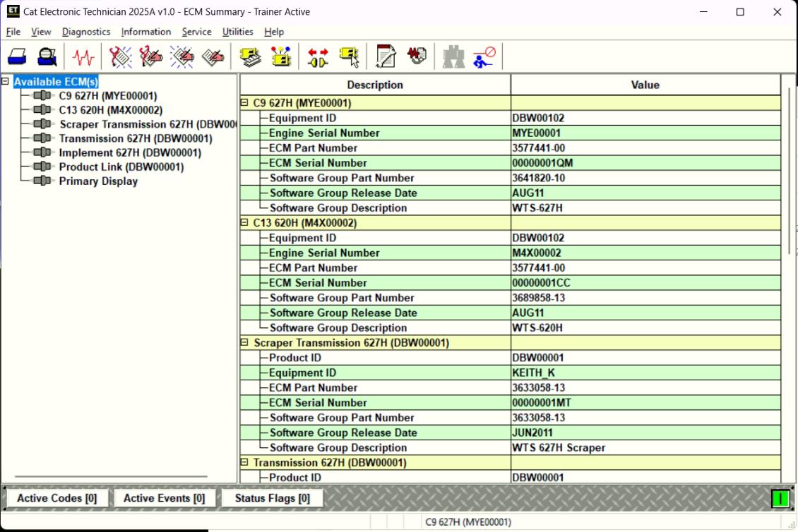Collapse the C9 627H (MYE00001) table group
The width and height of the screenshot is (798, 532).
point(244,103)
